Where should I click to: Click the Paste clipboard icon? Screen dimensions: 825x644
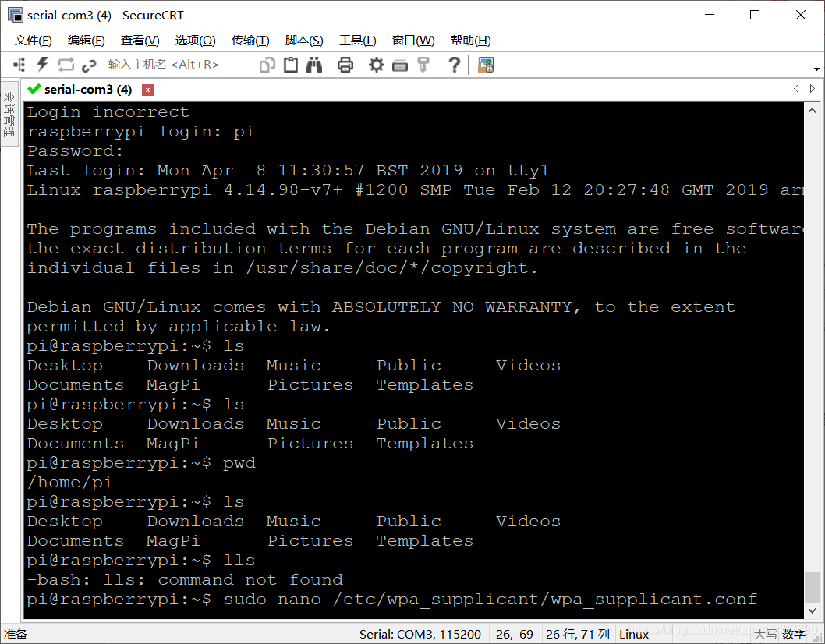(290, 65)
